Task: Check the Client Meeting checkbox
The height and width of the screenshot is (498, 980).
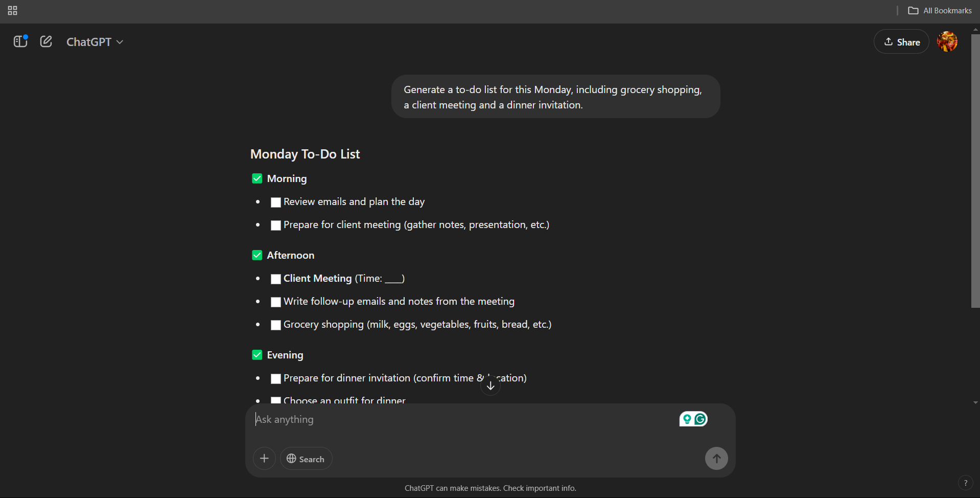Action: 275,279
